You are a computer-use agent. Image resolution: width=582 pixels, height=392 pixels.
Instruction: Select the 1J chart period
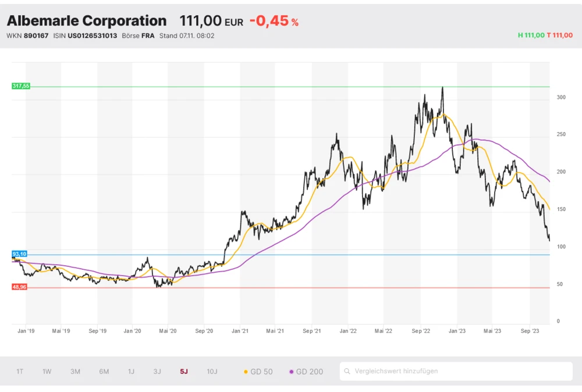[x=131, y=372]
